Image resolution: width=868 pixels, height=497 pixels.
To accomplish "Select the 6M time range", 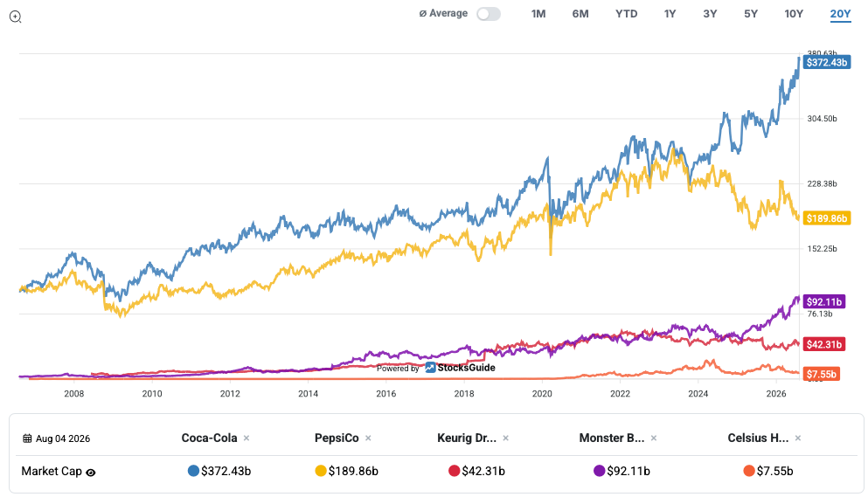I will pos(580,14).
